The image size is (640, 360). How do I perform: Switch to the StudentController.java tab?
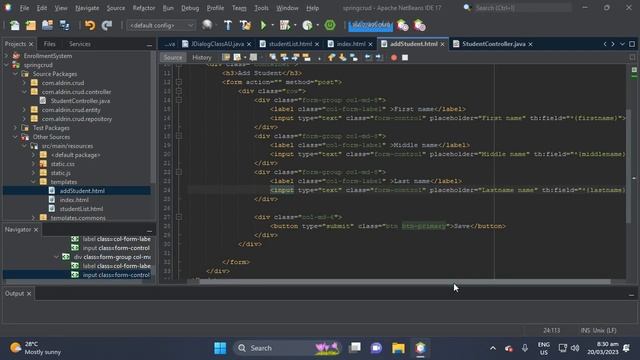click(493, 44)
